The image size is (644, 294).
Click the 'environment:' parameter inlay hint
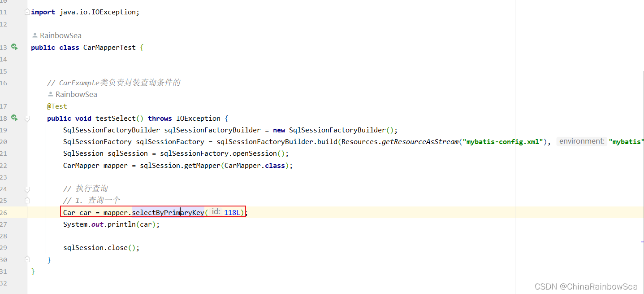(582, 141)
